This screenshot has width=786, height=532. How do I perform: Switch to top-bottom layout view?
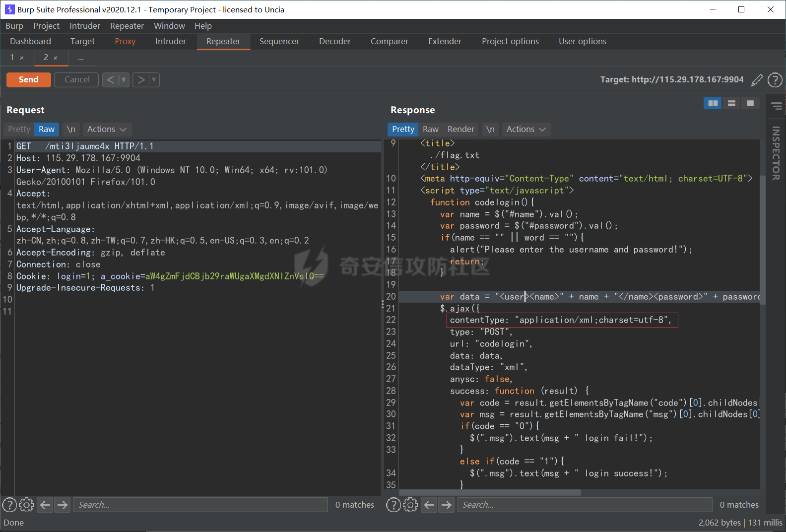click(731, 103)
